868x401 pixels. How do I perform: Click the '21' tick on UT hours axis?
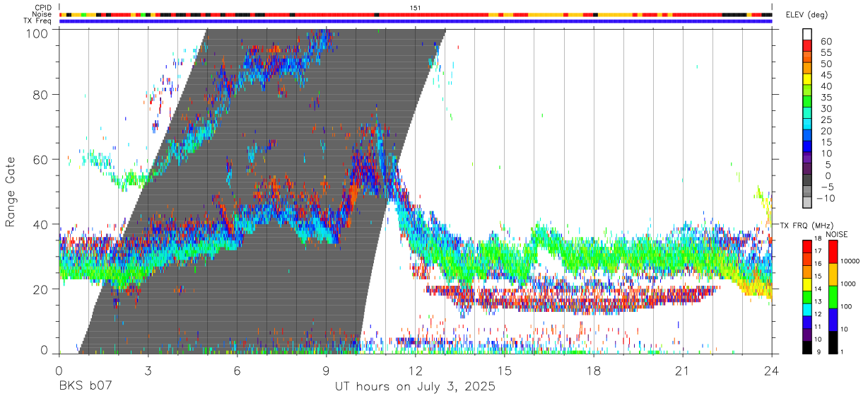tap(682, 371)
